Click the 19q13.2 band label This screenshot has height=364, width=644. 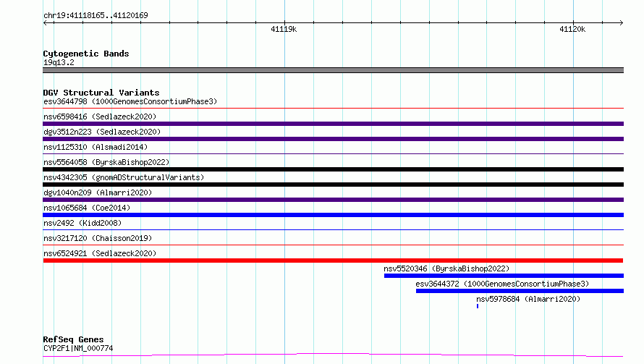tap(59, 62)
